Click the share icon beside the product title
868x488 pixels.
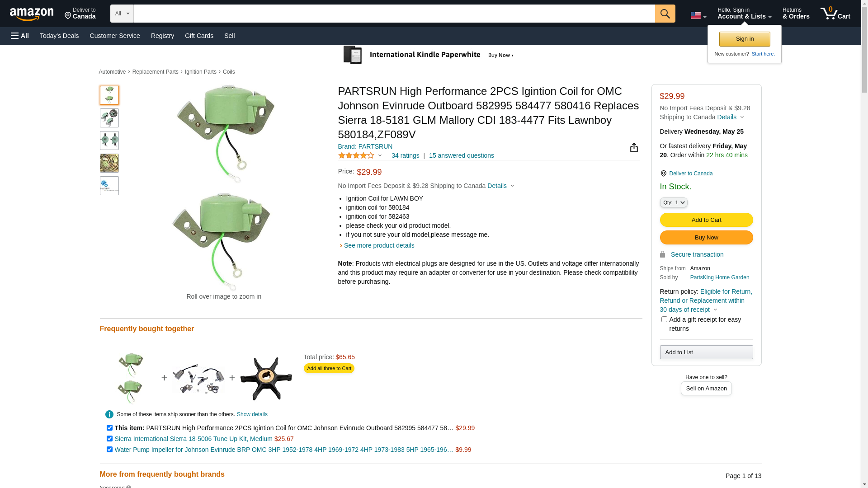[x=634, y=148]
